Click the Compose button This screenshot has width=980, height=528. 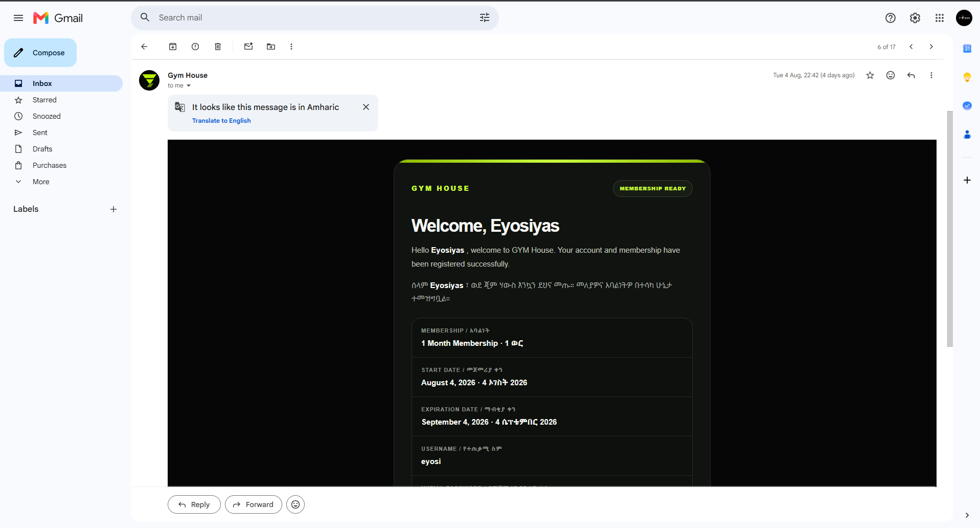coord(40,53)
